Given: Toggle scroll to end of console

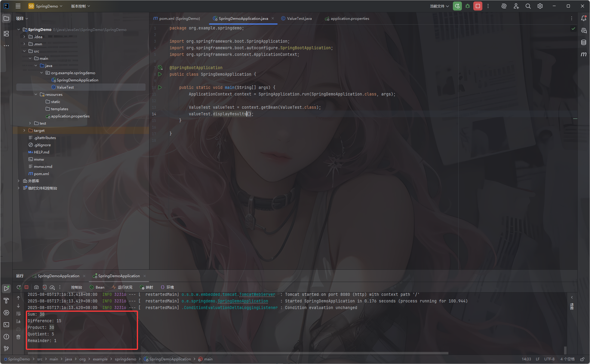Looking at the screenshot, I should tap(18, 321).
